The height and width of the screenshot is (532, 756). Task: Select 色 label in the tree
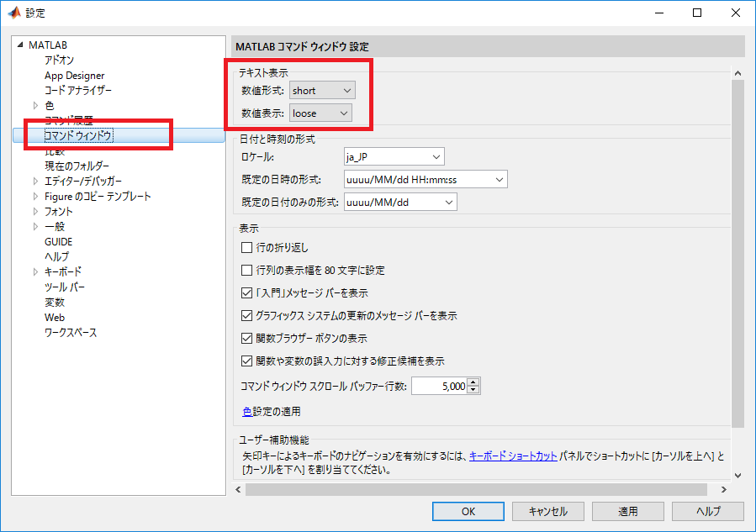49,106
